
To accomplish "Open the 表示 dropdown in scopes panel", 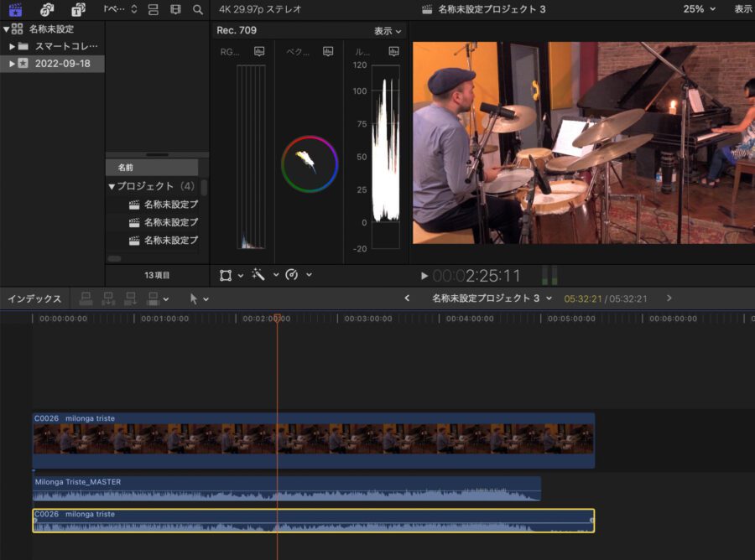I will [387, 31].
